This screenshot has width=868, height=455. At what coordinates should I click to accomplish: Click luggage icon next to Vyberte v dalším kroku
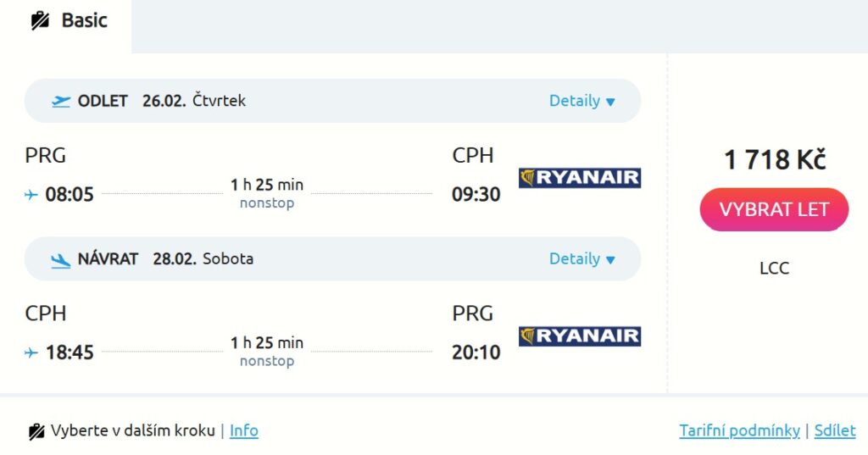36,431
